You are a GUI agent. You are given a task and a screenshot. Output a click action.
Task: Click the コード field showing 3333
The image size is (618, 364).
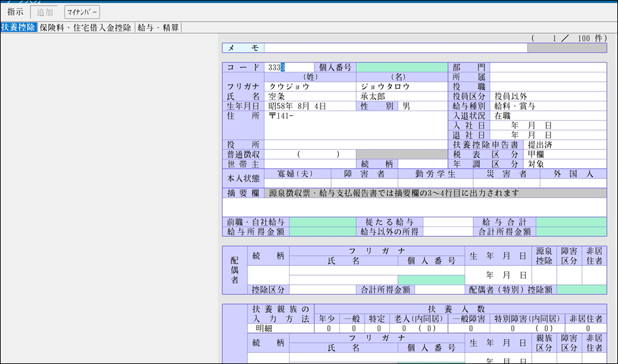289,67
